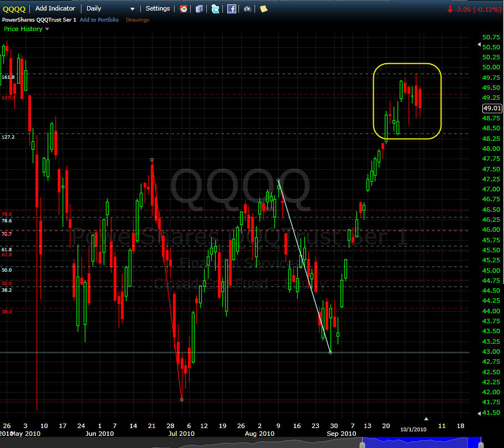The image size is (504, 448).
Task: Click the white 61.8 Fibonacci level label
Action: coord(7,250)
